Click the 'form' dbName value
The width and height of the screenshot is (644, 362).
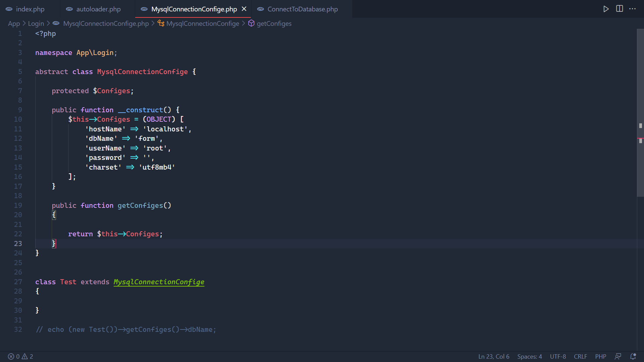pos(147,138)
